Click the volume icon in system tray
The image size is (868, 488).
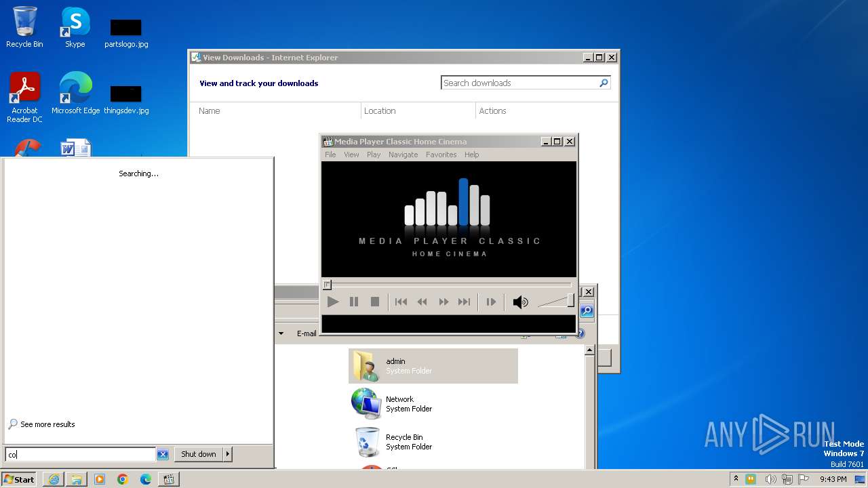[x=770, y=479]
